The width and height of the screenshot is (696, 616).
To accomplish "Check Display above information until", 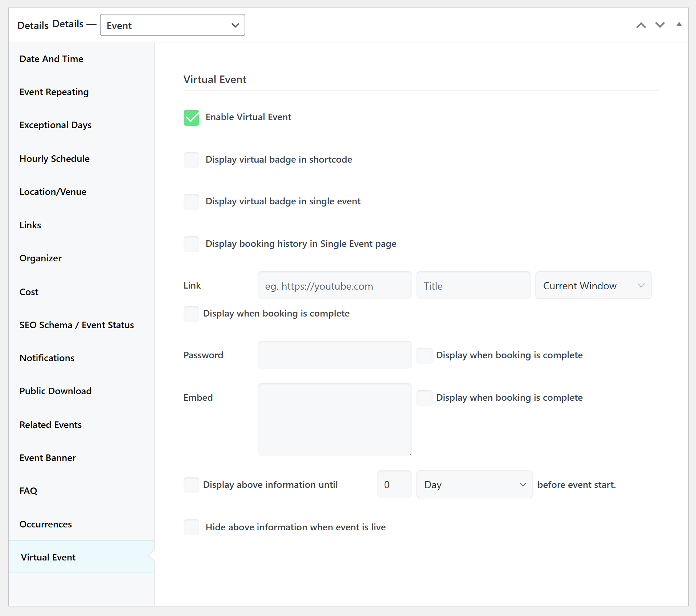I will 191,485.
